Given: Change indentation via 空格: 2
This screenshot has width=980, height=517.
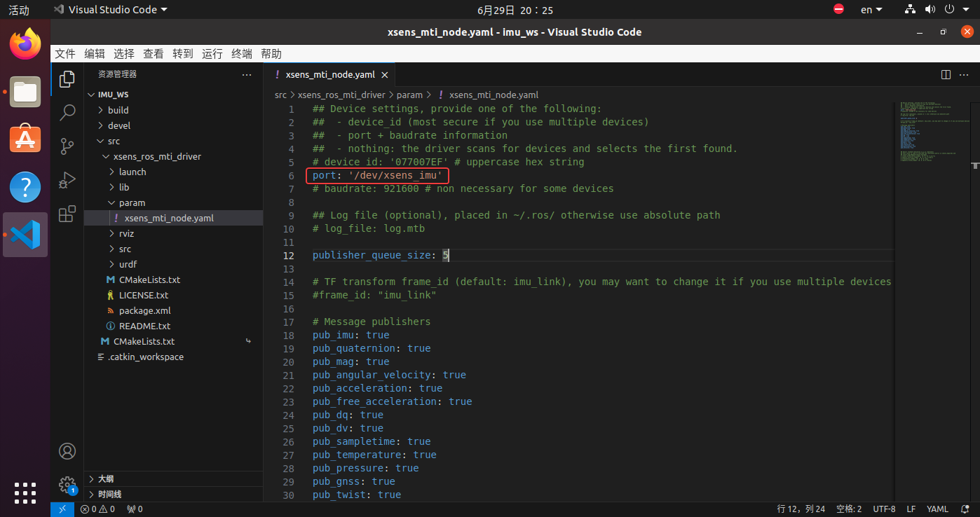Looking at the screenshot, I should pyautogui.click(x=849, y=509).
